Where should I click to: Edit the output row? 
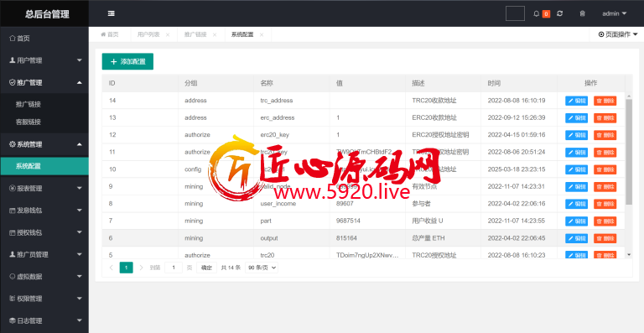tap(576, 238)
